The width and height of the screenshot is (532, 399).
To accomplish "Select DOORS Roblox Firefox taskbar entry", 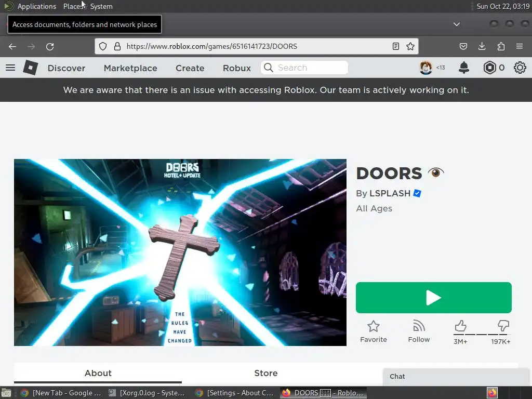I will point(323,393).
